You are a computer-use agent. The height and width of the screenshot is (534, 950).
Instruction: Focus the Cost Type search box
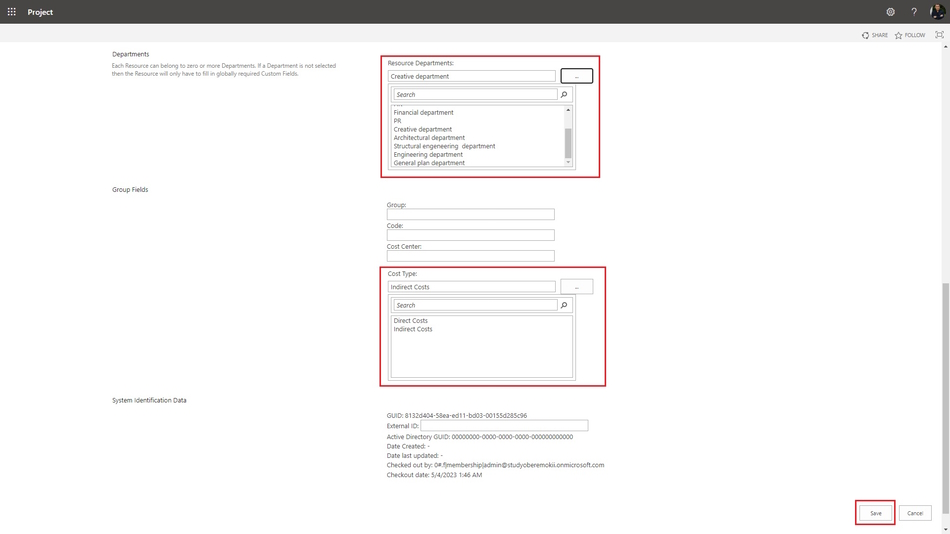click(x=475, y=305)
